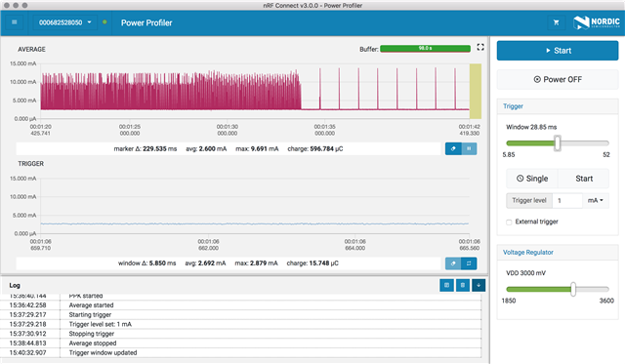This screenshot has width=625, height=364.
Task: Click the green device status indicator
Action: pos(104,22)
